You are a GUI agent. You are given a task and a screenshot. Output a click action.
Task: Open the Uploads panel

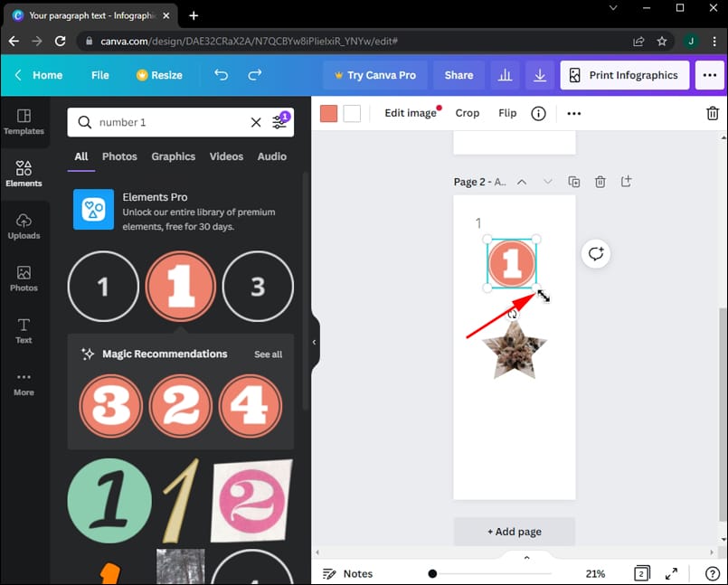point(24,227)
